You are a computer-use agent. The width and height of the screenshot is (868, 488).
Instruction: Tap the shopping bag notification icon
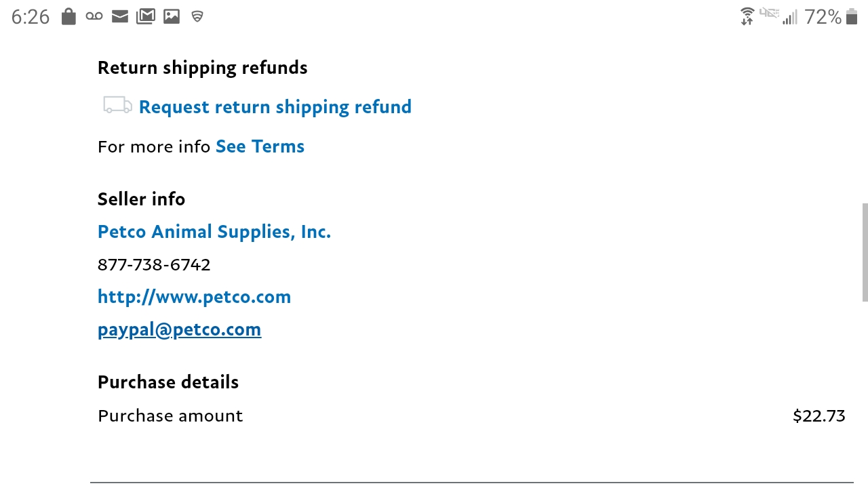[x=68, y=16]
